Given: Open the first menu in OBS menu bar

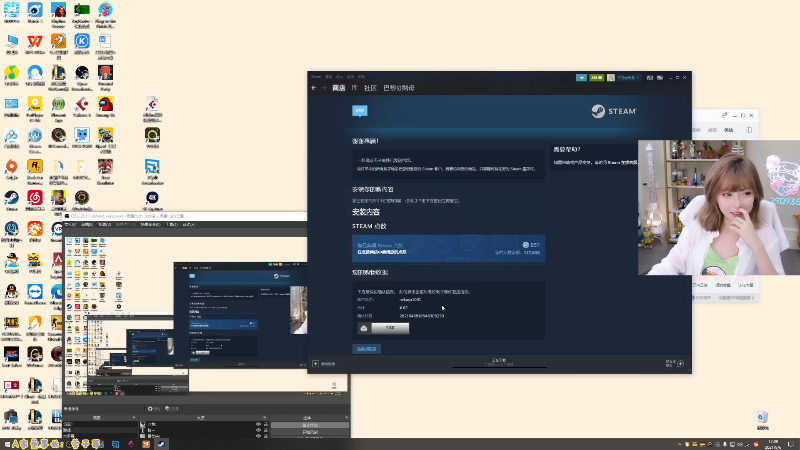Looking at the screenshot, I should click(70, 224).
